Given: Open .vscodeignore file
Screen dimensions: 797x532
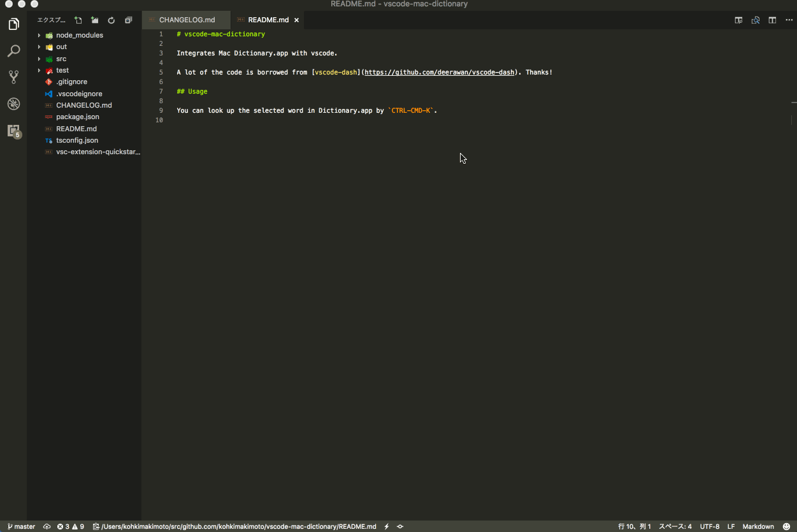Looking at the screenshot, I should (x=79, y=94).
